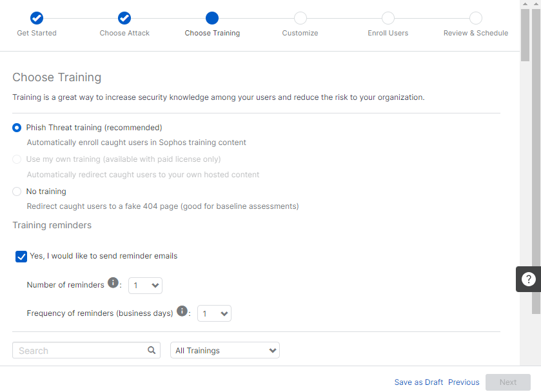Image resolution: width=541 pixels, height=392 pixels.
Task: Click inside the Search trainings field
Action: point(77,350)
